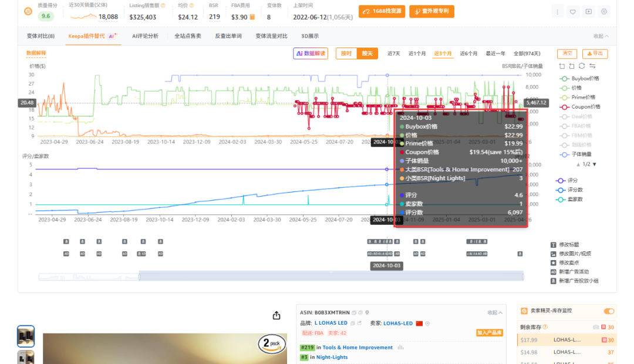
Task: Open the video play icon
Action: click(588, 11)
